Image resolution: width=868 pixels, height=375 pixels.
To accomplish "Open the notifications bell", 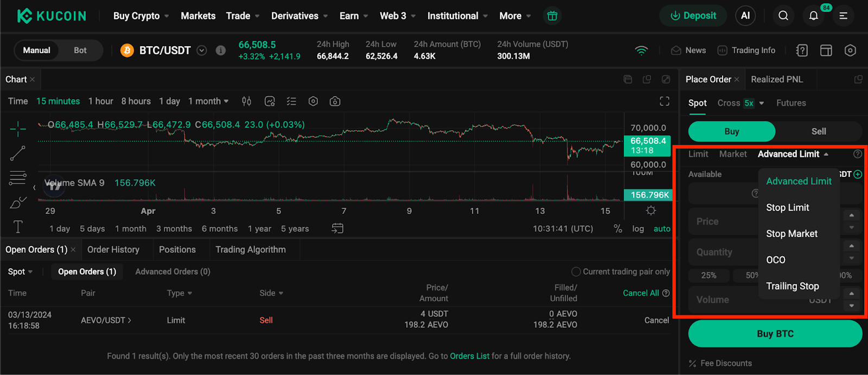I will pos(813,16).
